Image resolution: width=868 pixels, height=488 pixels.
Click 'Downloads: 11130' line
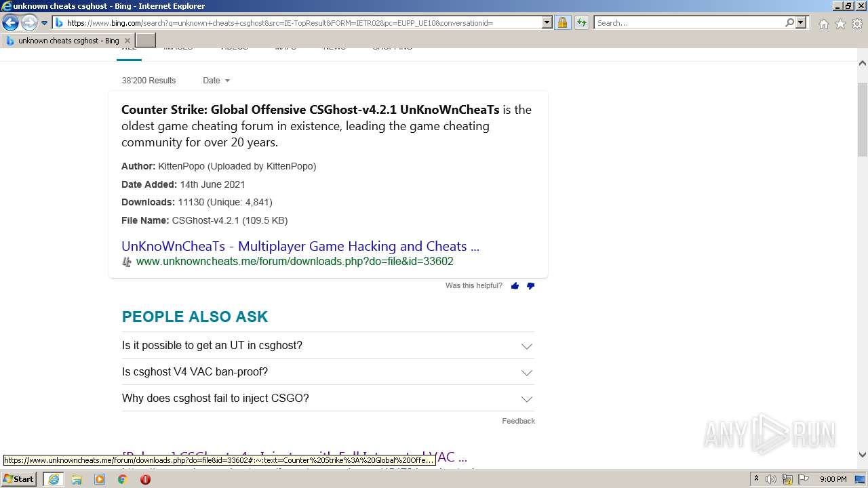pyautogui.click(x=197, y=202)
